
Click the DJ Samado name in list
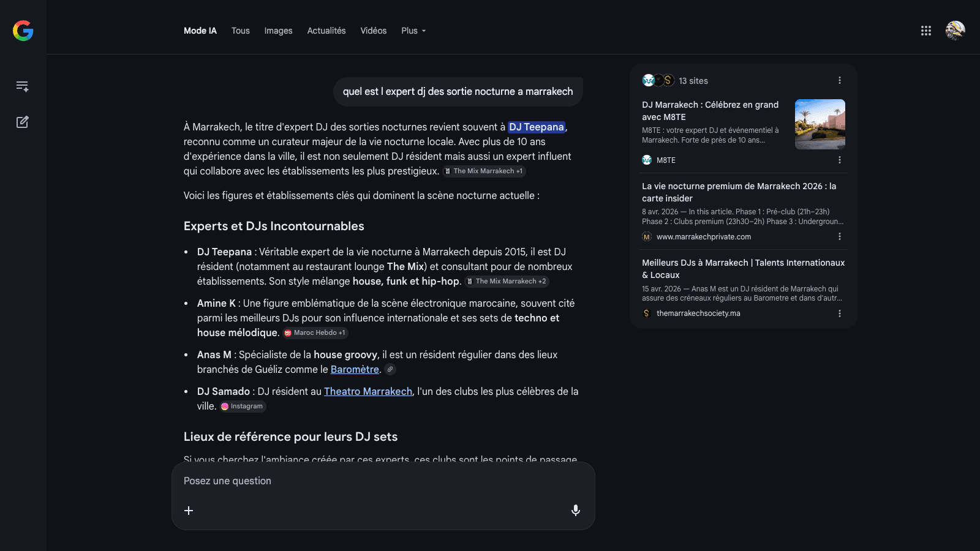click(x=224, y=391)
